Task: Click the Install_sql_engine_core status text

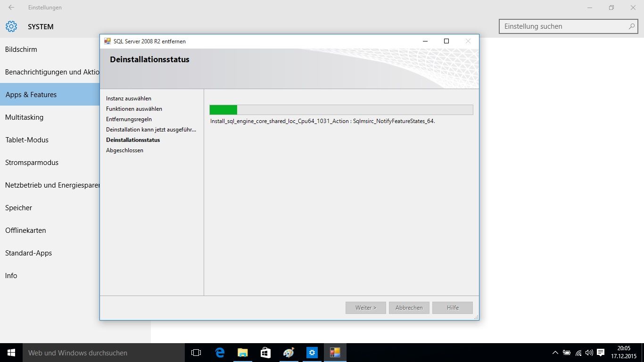Action: point(322,121)
